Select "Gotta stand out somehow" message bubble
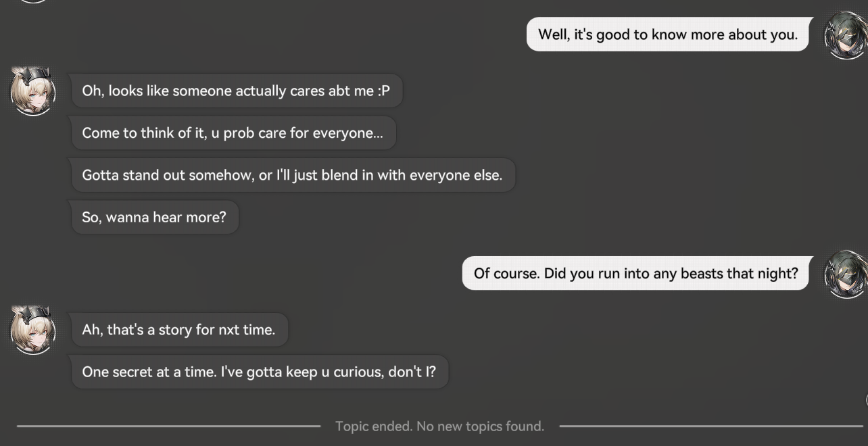The height and width of the screenshot is (446, 868). (293, 175)
